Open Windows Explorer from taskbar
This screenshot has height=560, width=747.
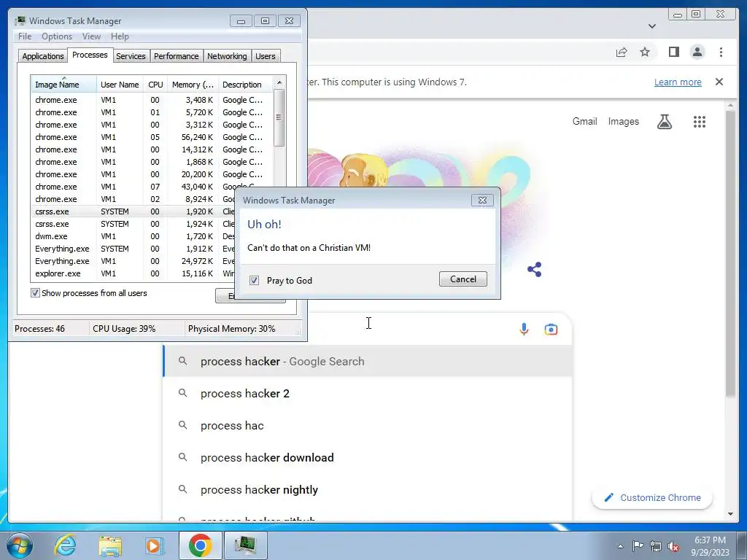(109, 545)
